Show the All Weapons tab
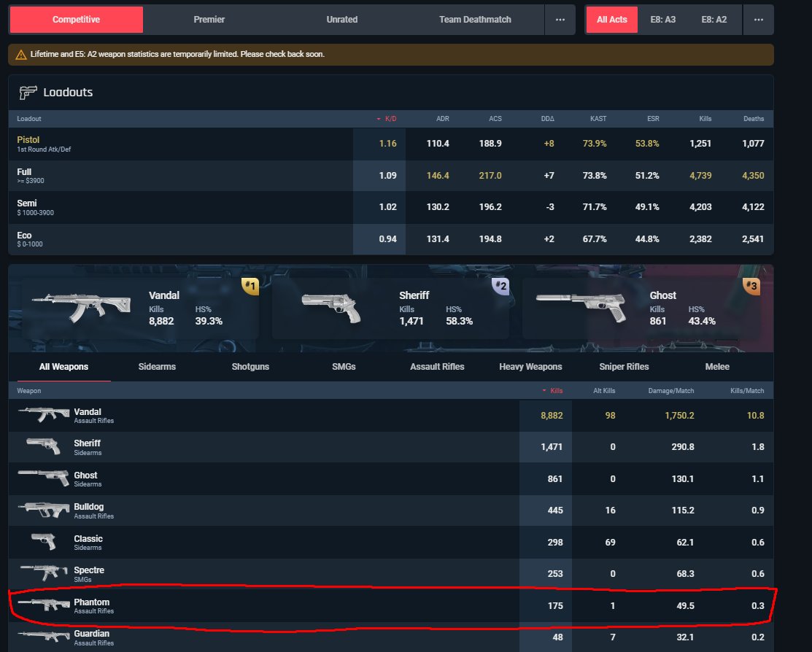Image resolution: width=812 pixels, height=652 pixels. [63, 367]
